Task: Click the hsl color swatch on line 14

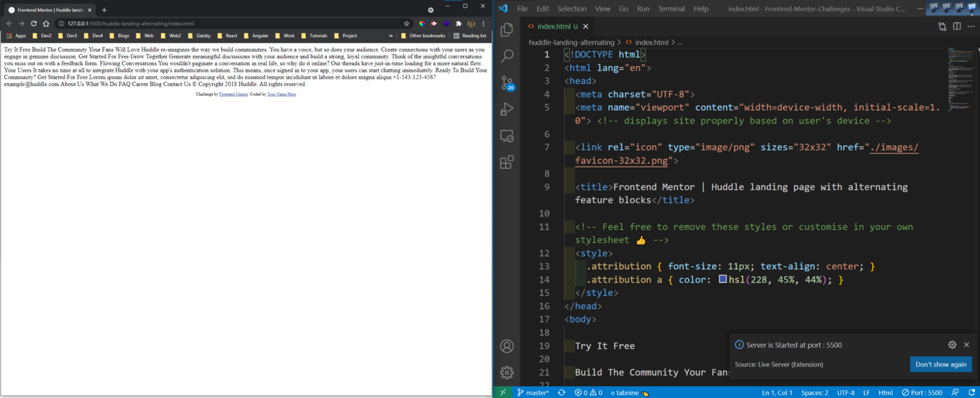Action: pos(723,280)
